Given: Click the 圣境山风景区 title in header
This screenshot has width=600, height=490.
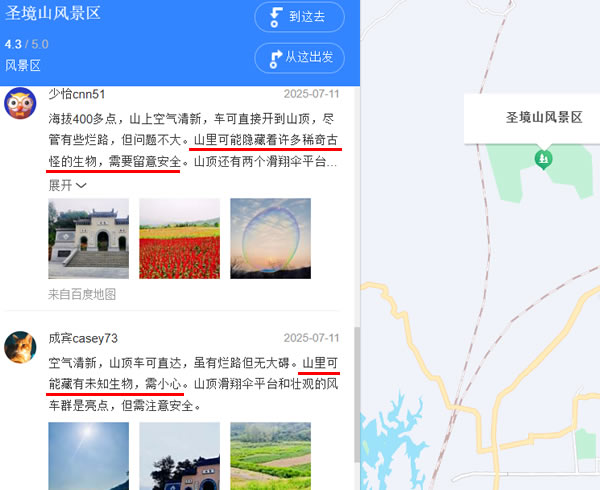Looking at the screenshot, I should pyautogui.click(x=52, y=13).
